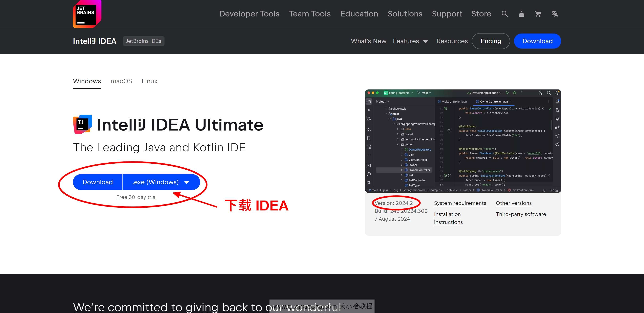The width and height of the screenshot is (644, 313).
Task: Click the Project folder icon in IDE preview sidebar
Action: click(x=369, y=102)
